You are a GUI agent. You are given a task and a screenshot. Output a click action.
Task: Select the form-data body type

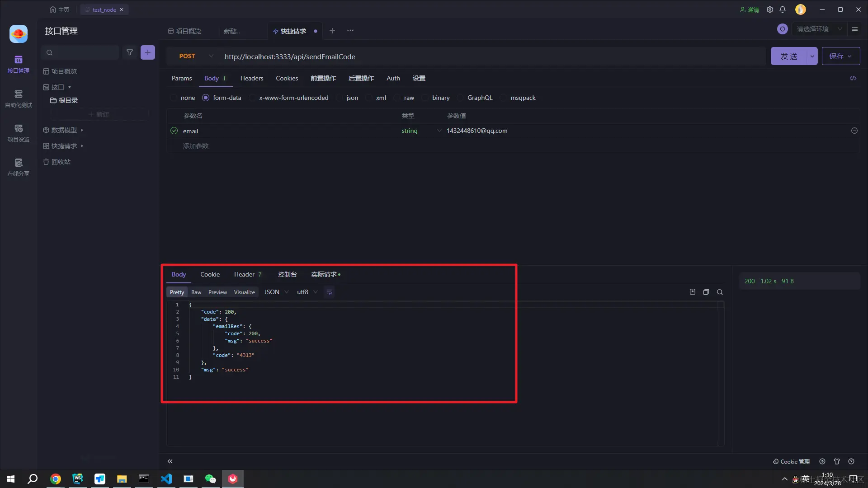click(222, 98)
